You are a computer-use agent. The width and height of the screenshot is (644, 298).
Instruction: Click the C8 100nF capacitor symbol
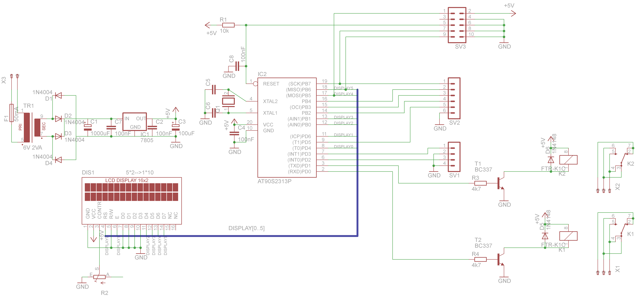[237, 66]
